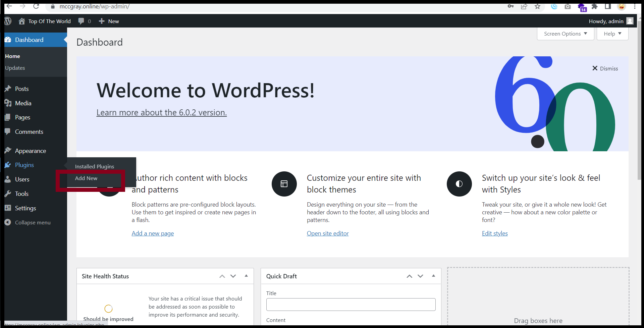Click the browser address bar URL
The height and width of the screenshot is (328, 644).
point(95,6)
